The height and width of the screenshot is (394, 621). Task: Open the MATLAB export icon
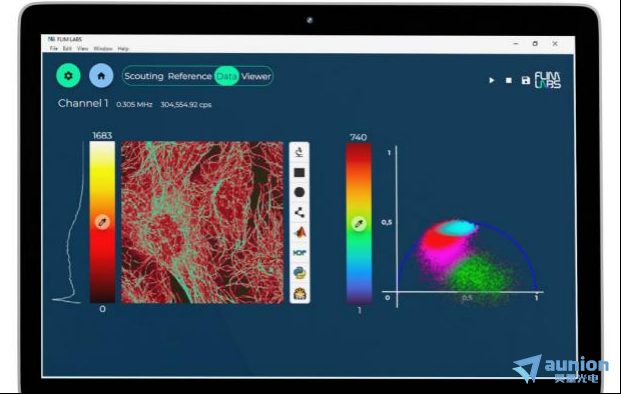[300, 232]
